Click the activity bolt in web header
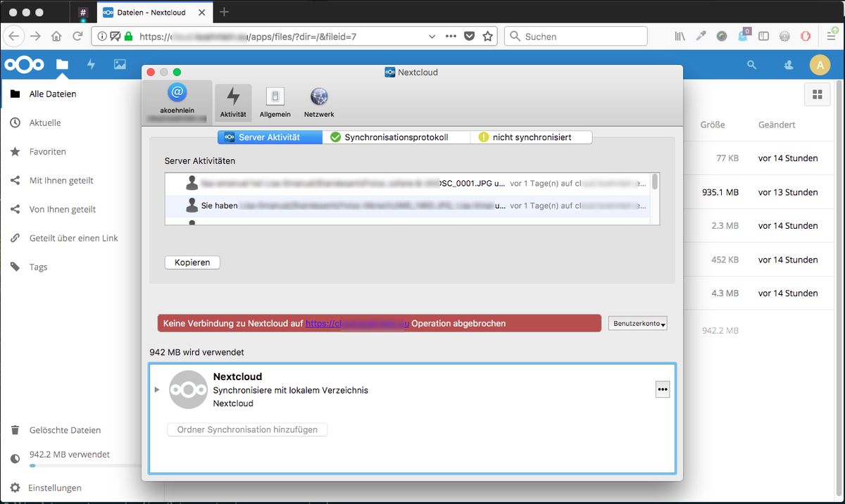This screenshot has height=504, width=845. click(91, 65)
